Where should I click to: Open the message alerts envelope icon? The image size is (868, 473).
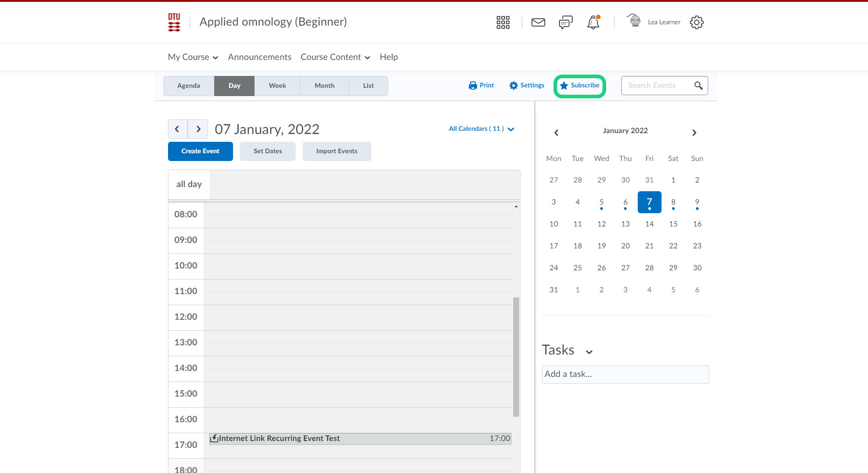(538, 22)
